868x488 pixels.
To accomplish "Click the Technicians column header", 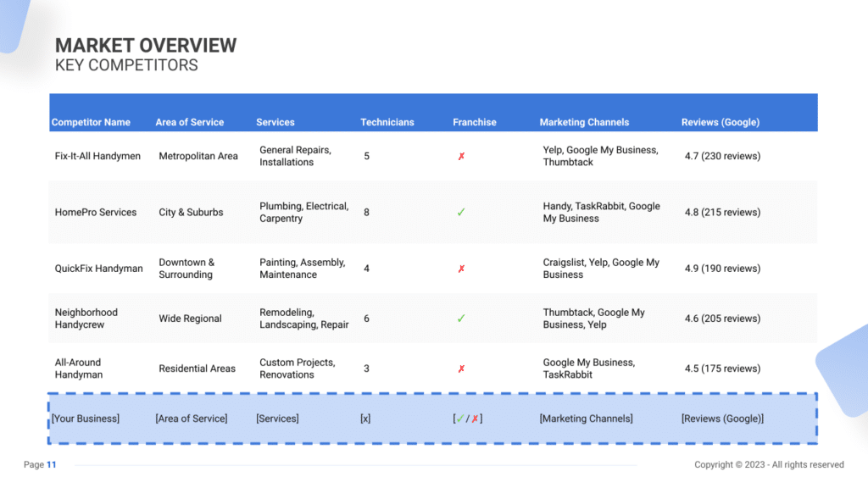I will click(x=387, y=122).
